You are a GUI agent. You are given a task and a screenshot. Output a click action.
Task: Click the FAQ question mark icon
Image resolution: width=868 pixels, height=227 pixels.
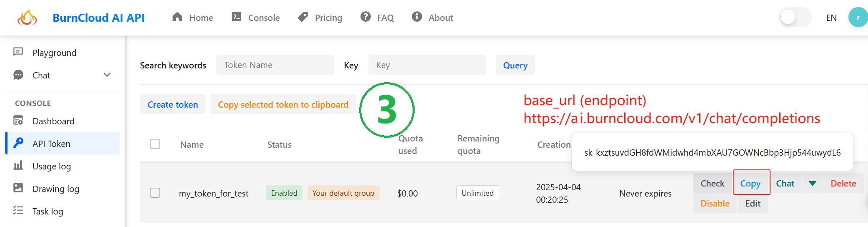pyautogui.click(x=365, y=17)
